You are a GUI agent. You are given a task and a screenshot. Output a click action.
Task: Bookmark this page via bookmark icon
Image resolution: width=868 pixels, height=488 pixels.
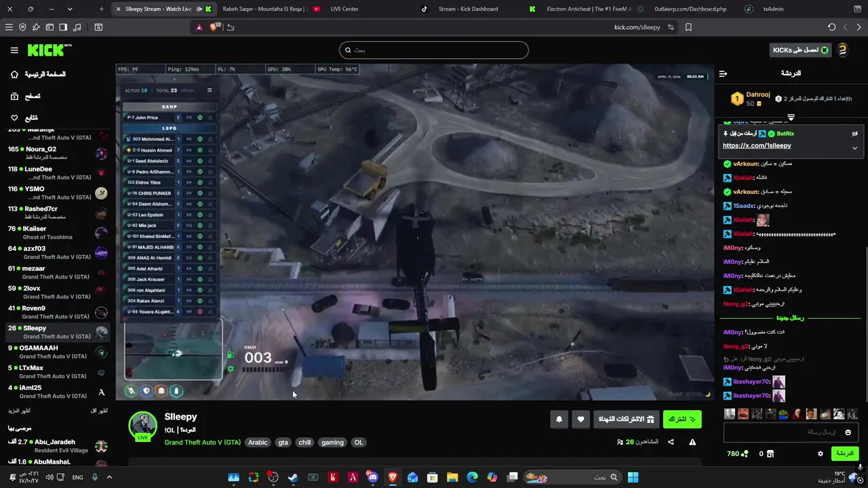688,27
